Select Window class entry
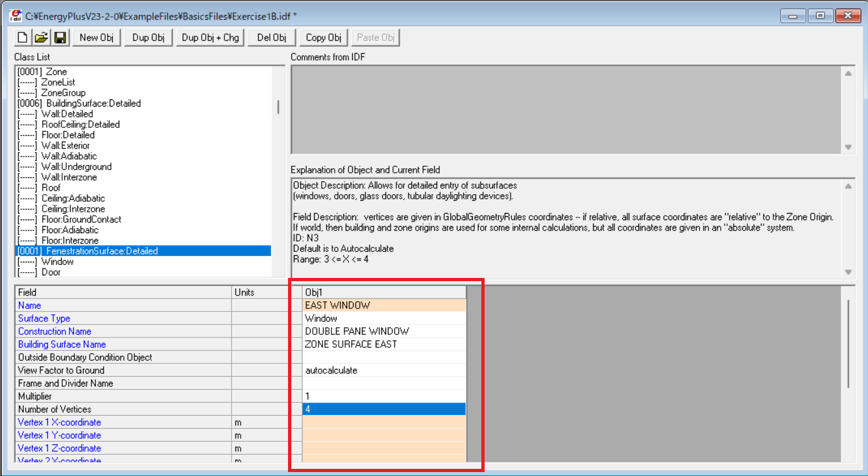Viewport: 868px width, 476px height. point(143,261)
